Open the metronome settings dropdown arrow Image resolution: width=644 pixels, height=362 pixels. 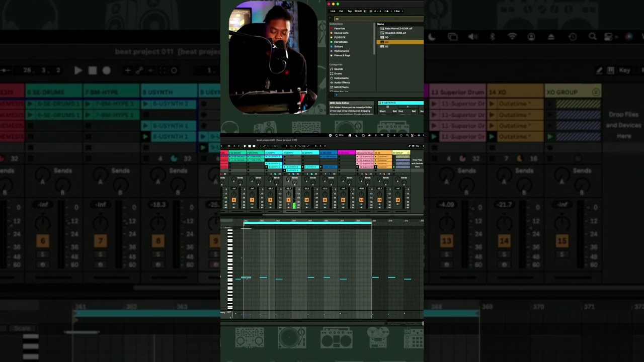click(x=391, y=11)
